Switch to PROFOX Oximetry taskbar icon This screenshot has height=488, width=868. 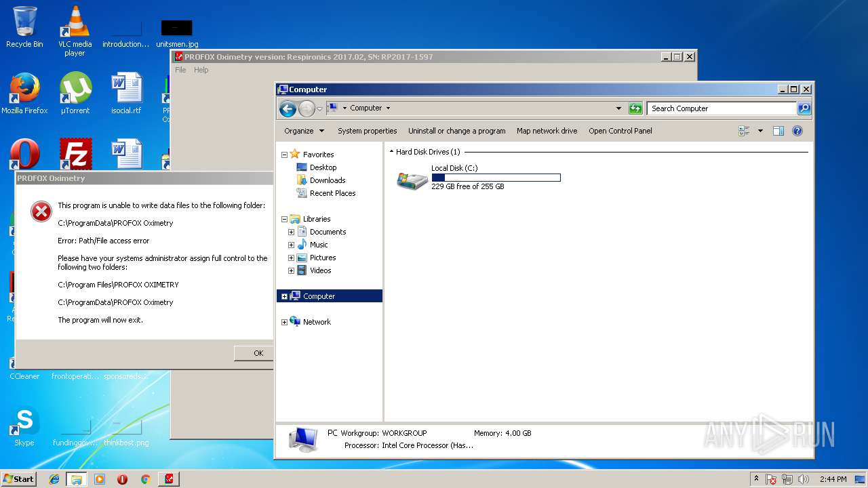pos(169,479)
